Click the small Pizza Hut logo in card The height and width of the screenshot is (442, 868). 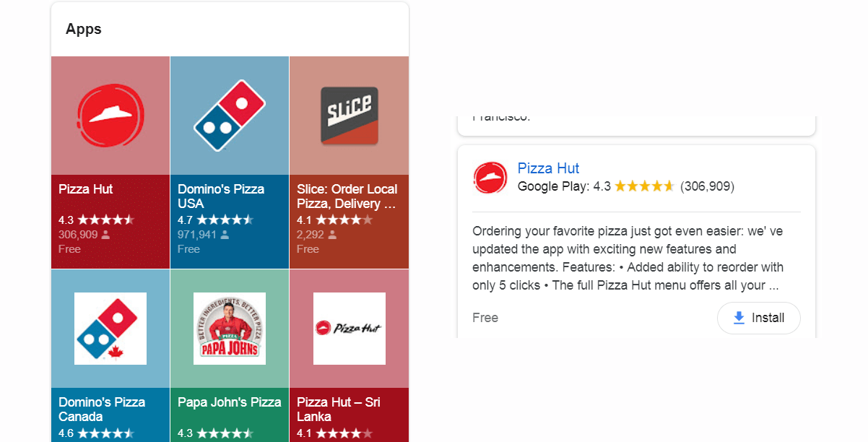490,178
